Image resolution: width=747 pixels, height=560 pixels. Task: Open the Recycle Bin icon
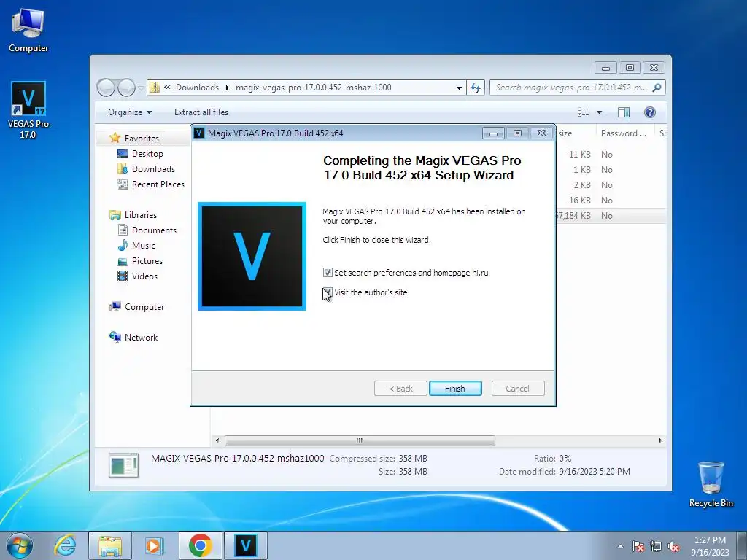(x=711, y=484)
